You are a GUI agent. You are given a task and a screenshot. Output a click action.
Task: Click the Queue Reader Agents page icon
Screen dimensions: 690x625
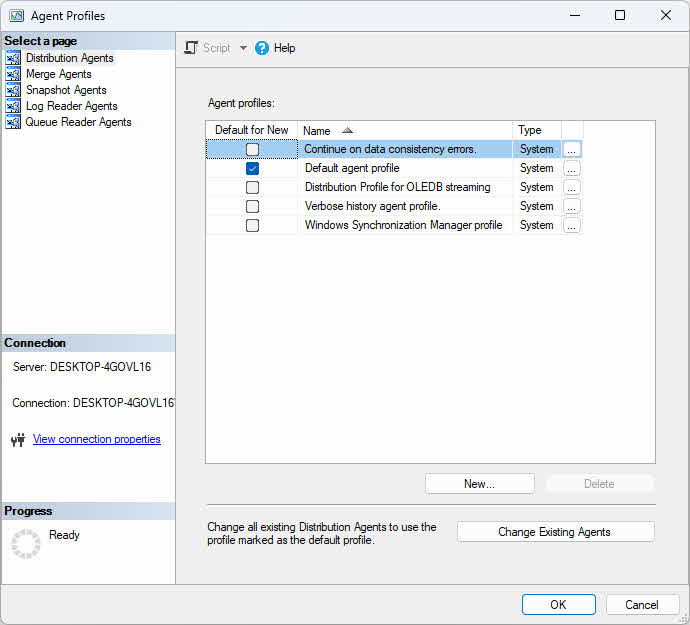[x=13, y=122]
